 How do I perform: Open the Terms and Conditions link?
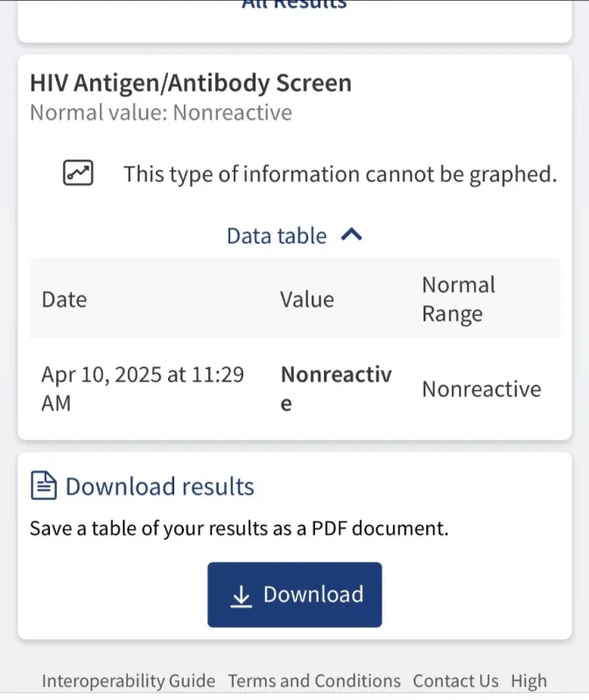click(314, 681)
